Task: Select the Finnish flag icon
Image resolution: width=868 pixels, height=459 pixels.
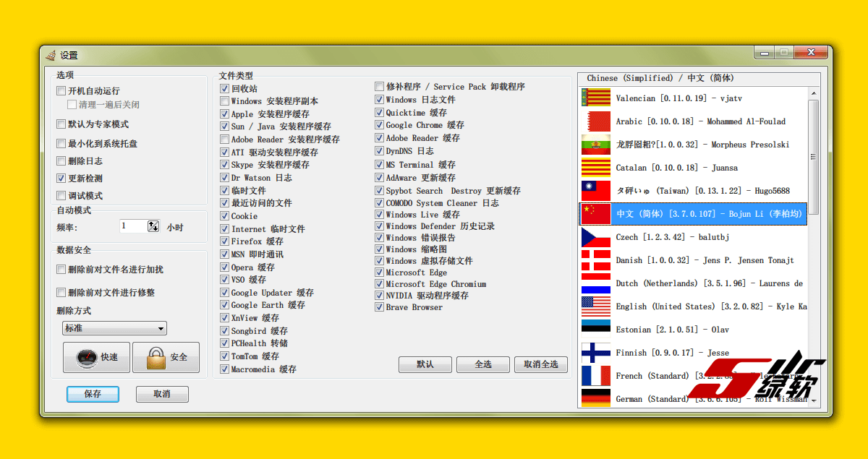Action: (595, 353)
